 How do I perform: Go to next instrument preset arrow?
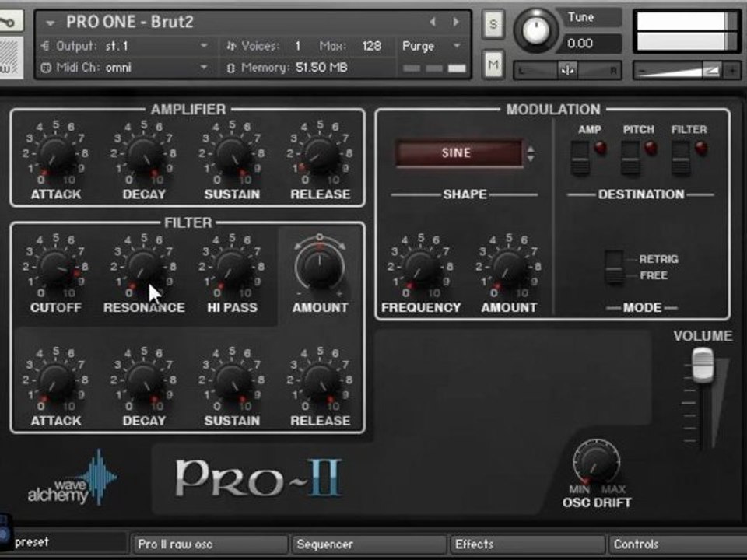coord(456,22)
